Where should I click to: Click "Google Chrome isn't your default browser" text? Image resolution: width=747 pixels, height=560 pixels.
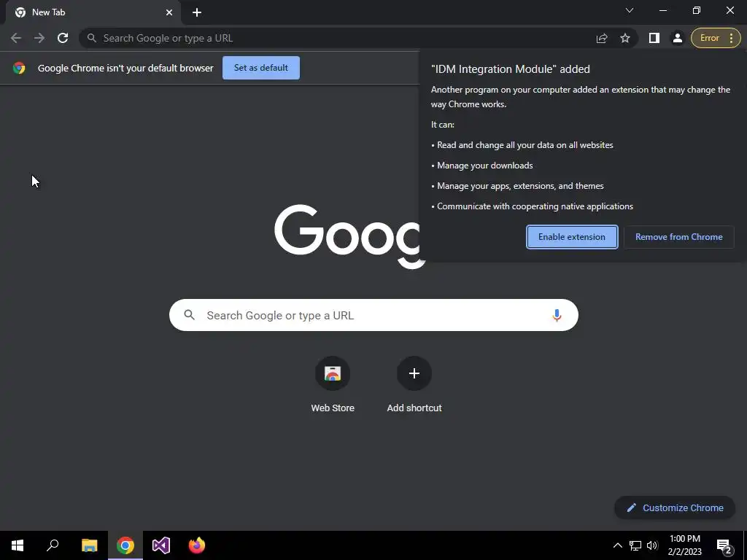point(125,68)
